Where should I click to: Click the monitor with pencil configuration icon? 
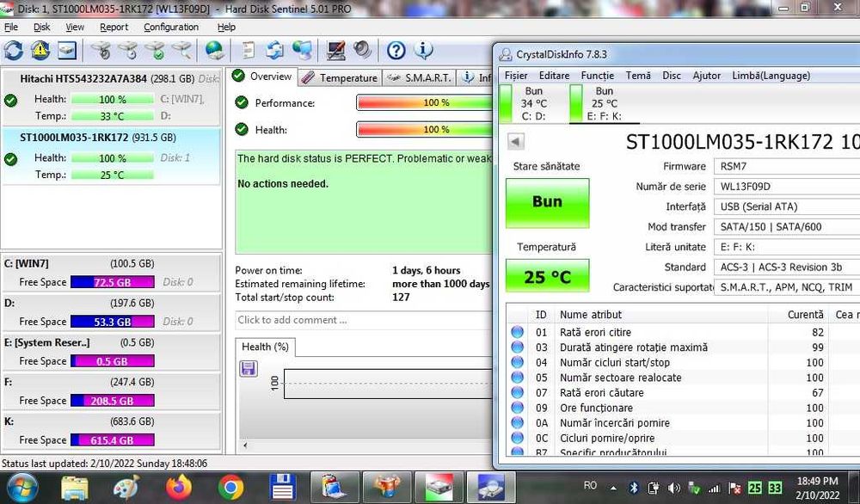tap(335, 51)
